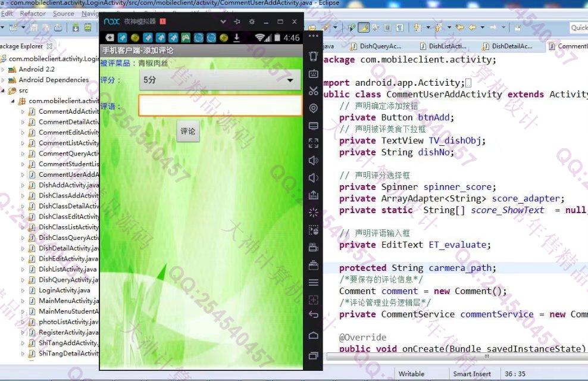Click the APK install icon in Nox sidebar
The width and height of the screenshot is (588, 381).
click(314, 195)
